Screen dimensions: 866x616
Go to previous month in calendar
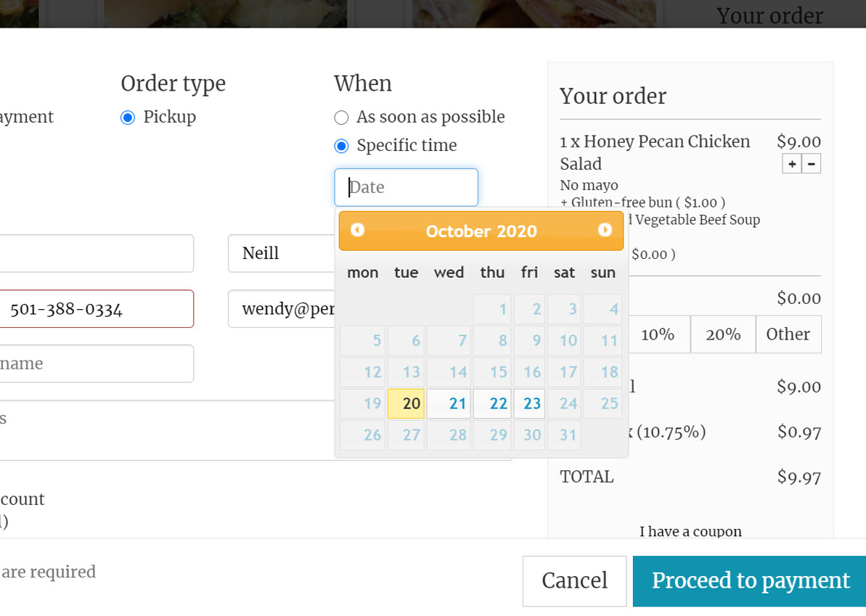pos(357,230)
